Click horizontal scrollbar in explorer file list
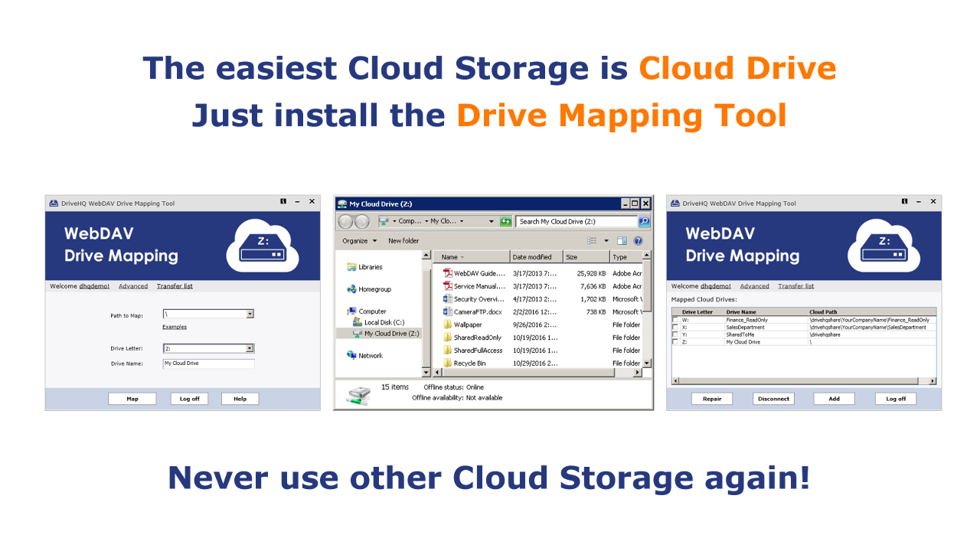 coord(538,372)
